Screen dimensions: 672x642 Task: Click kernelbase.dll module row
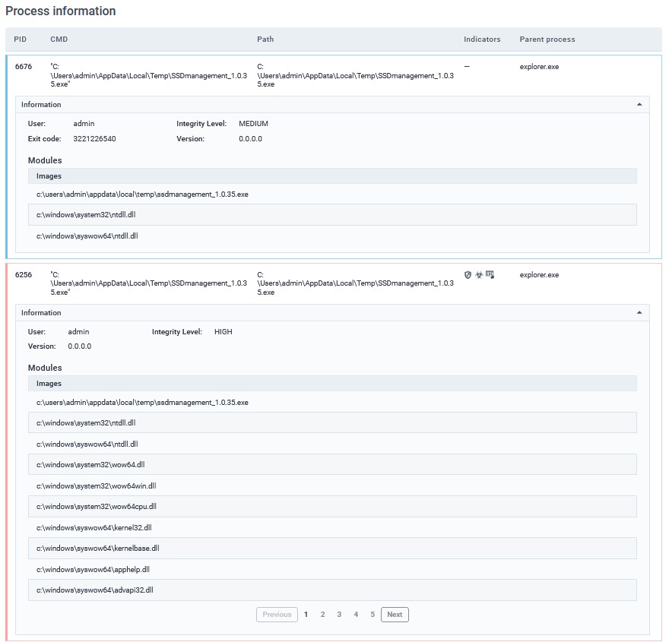pos(332,549)
